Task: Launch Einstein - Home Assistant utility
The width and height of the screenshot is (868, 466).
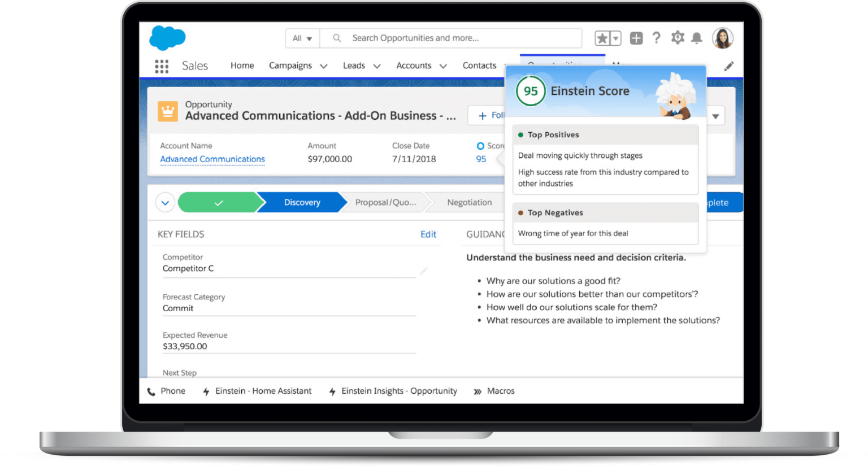Action: pyautogui.click(x=257, y=391)
